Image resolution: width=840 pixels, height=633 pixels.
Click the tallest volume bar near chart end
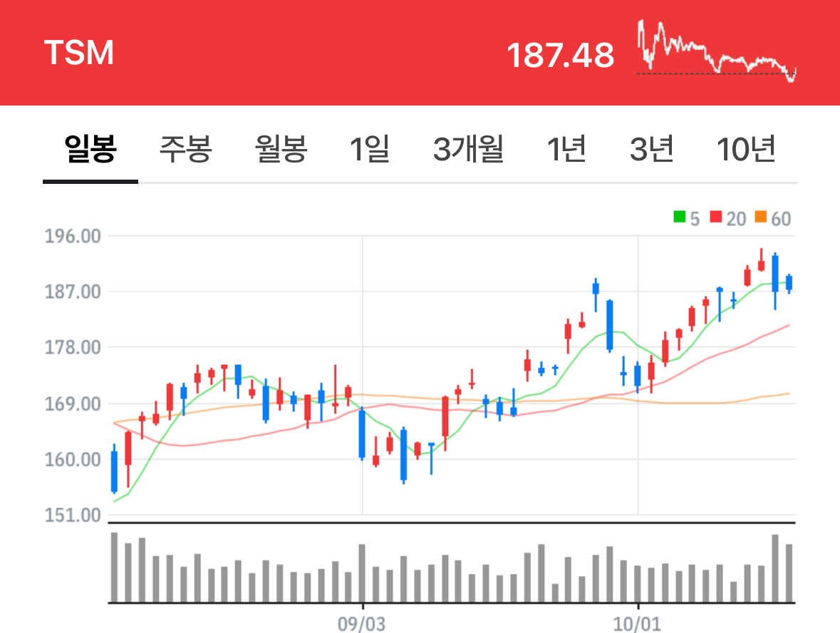pos(774,568)
